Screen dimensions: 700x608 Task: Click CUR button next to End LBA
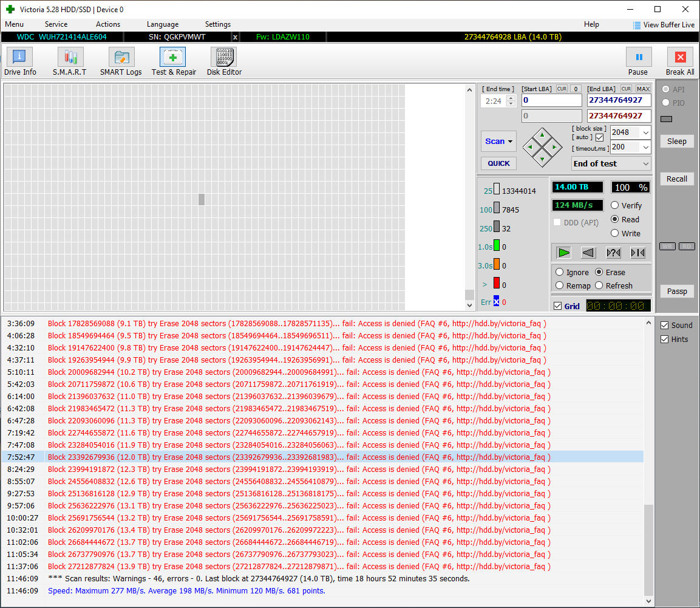point(627,89)
